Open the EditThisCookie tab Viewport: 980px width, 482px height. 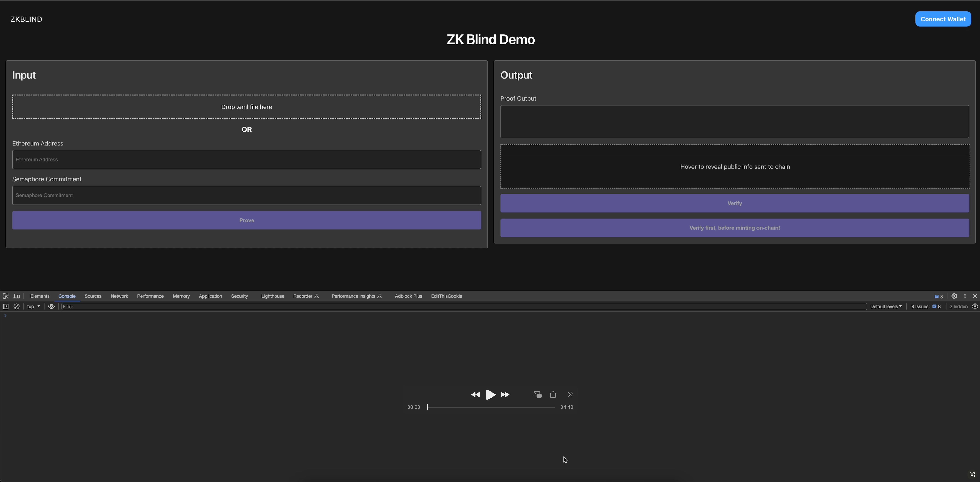pos(447,296)
